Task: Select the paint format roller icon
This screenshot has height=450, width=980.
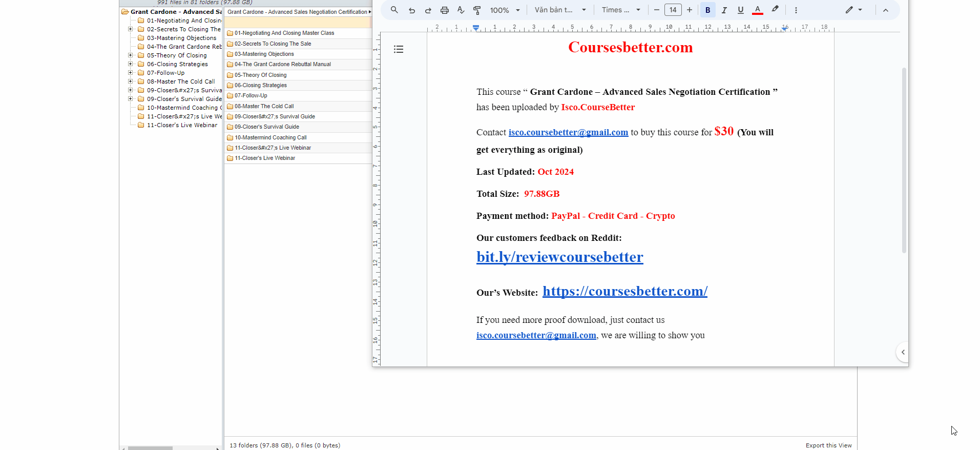Action: [x=477, y=10]
